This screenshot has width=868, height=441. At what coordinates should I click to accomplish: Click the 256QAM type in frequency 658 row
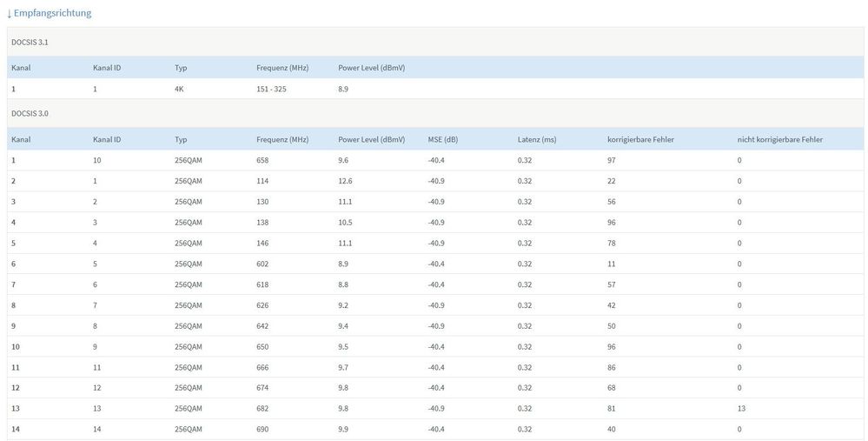click(189, 160)
